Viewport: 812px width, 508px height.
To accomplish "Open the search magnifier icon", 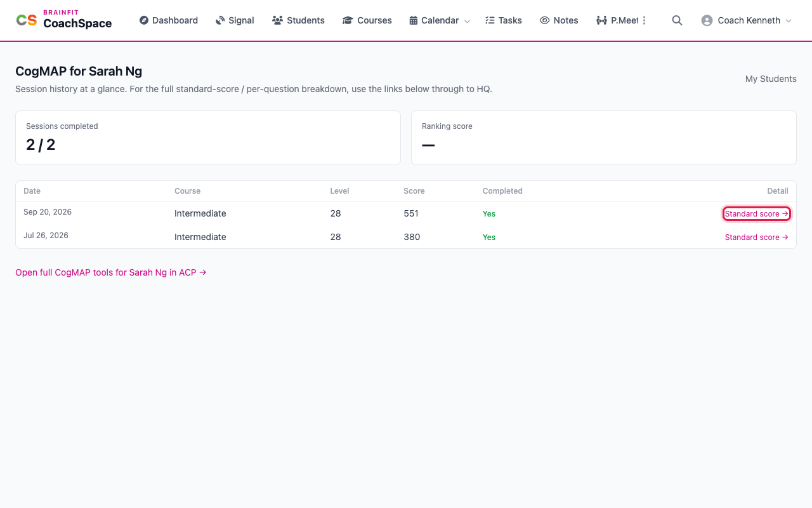I will click(x=677, y=20).
